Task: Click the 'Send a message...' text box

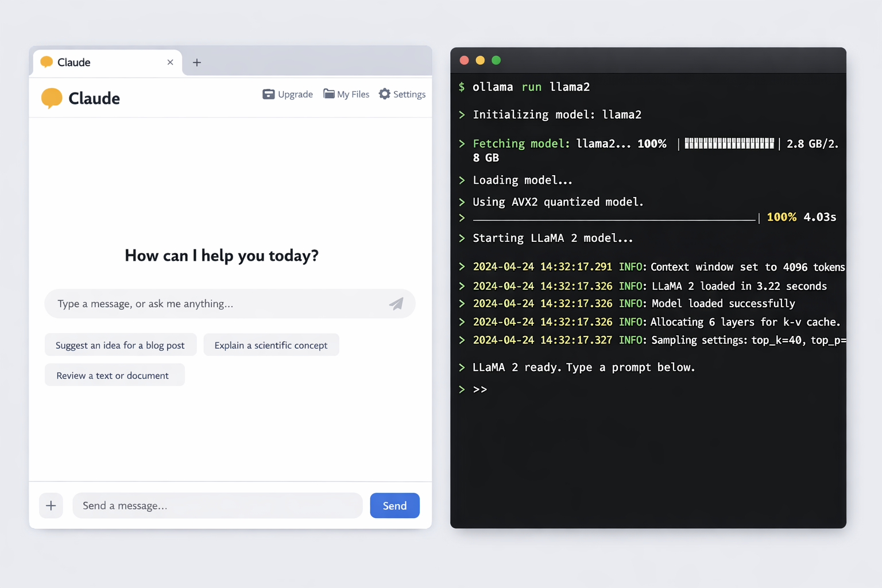Action: click(217, 505)
